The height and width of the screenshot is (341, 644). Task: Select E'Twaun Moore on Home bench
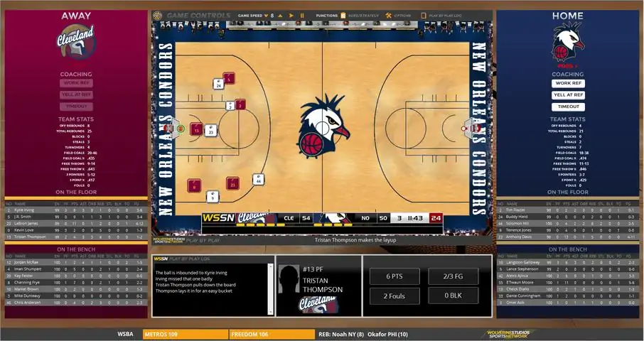click(x=568, y=282)
